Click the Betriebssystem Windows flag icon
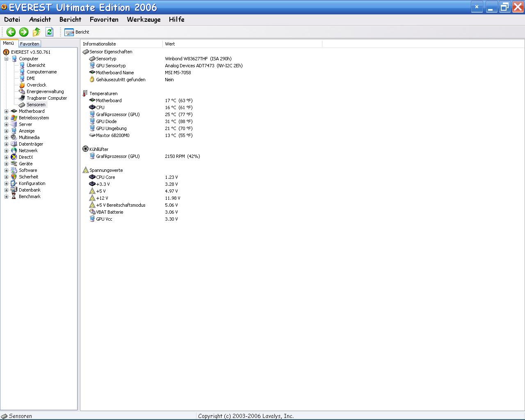The image size is (525, 420). [x=14, y=118]
